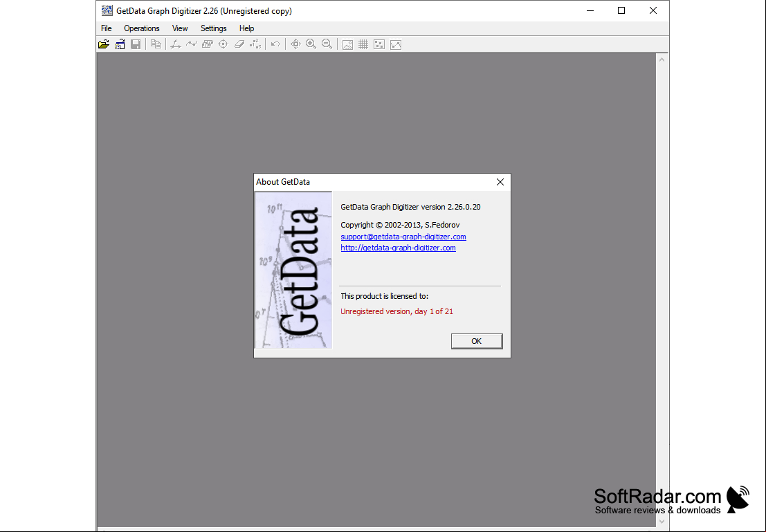This screenshot has width=766, height=532.
Task: Click "Unregistered version, day 1 of 21" text
Action: (x=396, y=311)
